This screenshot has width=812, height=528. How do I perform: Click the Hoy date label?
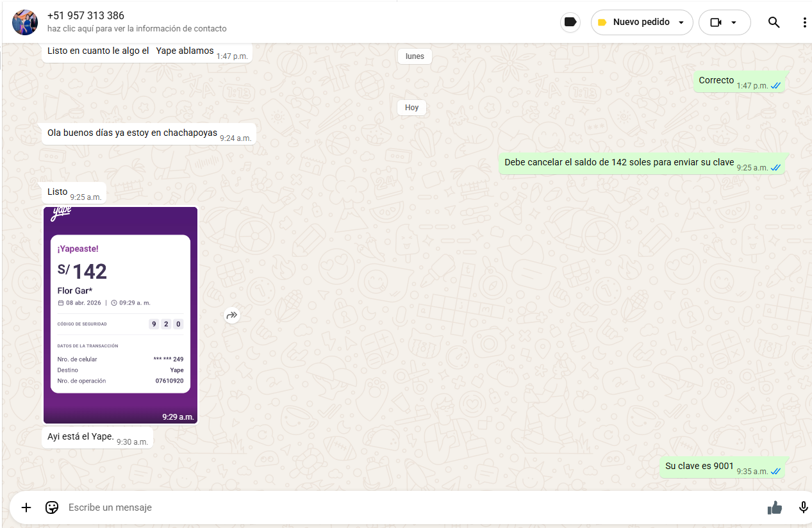click(x=411, y=108)
